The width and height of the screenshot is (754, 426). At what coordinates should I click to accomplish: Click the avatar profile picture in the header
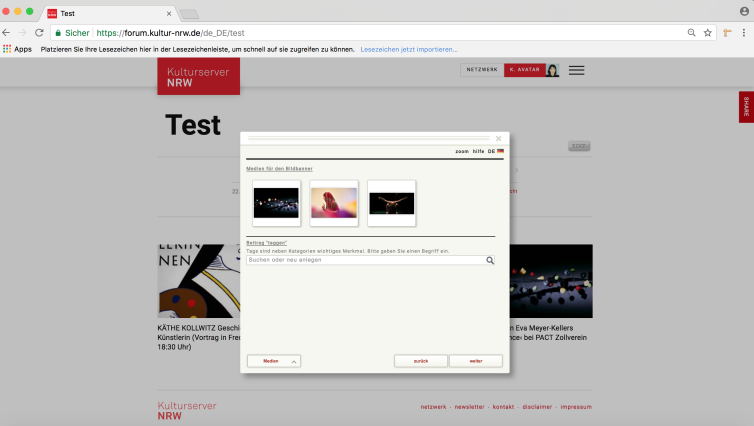coord(552,70)
